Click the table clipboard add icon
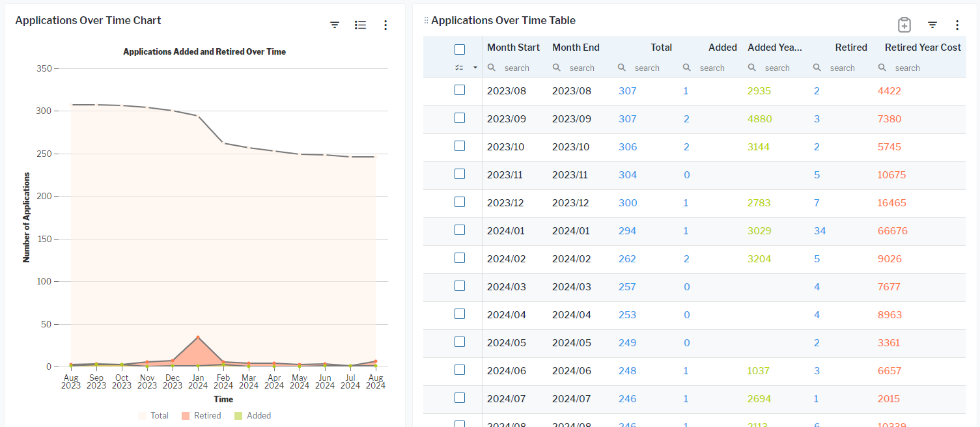Viewport: 980px width, 427px height. pyautogui.click(x=904, y=25)
